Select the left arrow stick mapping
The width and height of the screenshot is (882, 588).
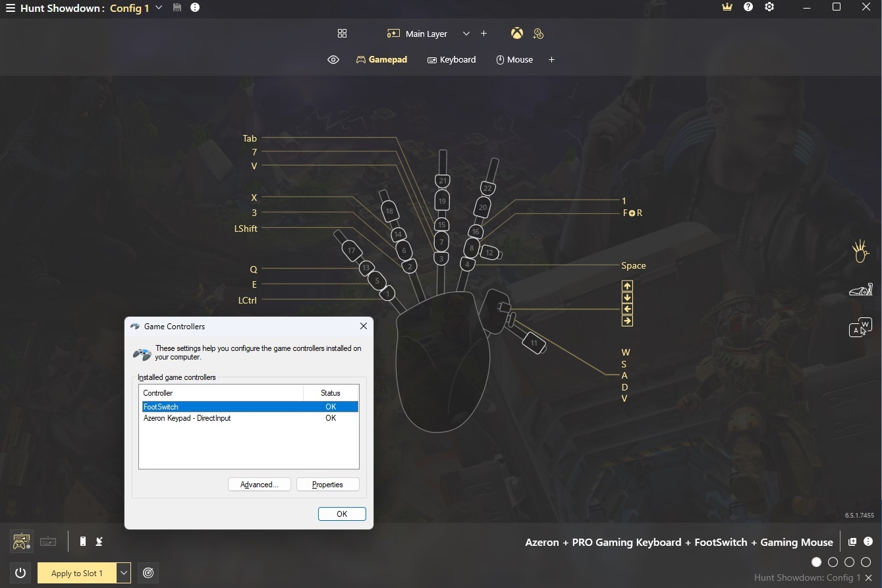627,309
